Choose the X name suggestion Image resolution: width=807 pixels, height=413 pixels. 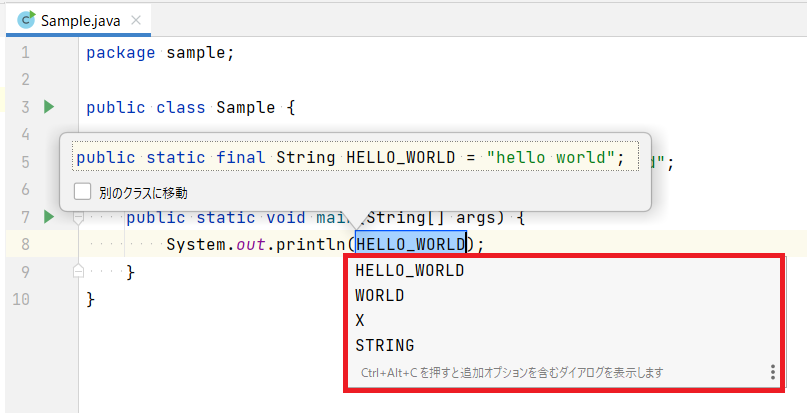(565, 320)
